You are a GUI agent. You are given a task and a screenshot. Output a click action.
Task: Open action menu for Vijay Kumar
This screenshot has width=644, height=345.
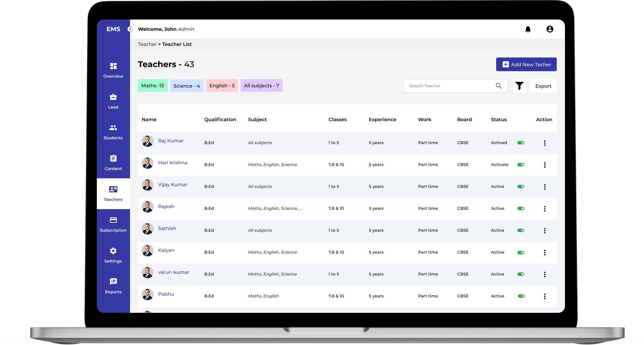click(x=545, y=187)
